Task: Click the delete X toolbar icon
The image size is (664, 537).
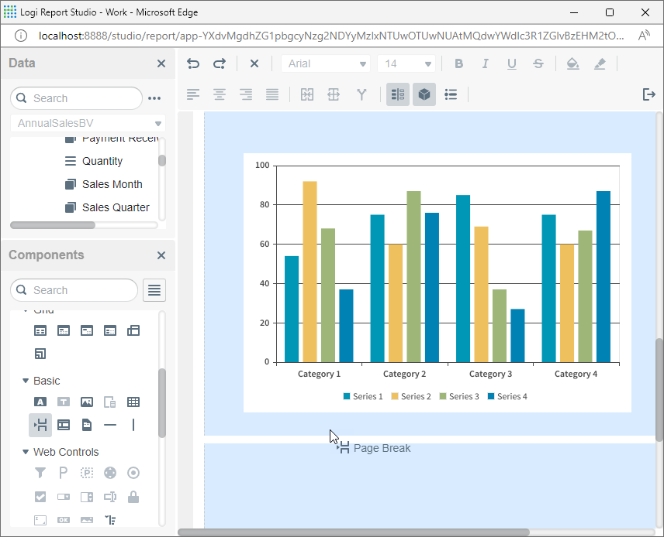Action: click(254, 64)
